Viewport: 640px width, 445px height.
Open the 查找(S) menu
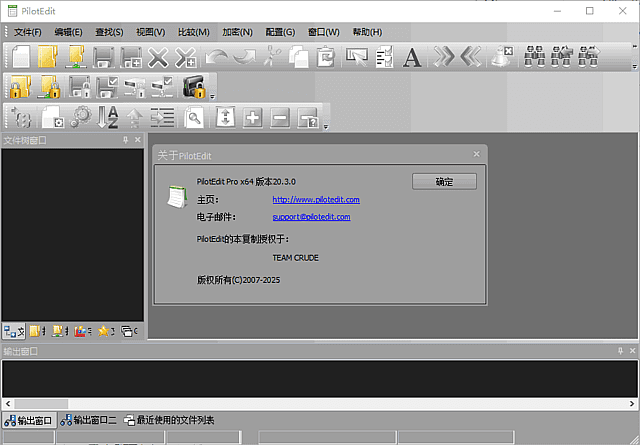[x=109, y=32]
